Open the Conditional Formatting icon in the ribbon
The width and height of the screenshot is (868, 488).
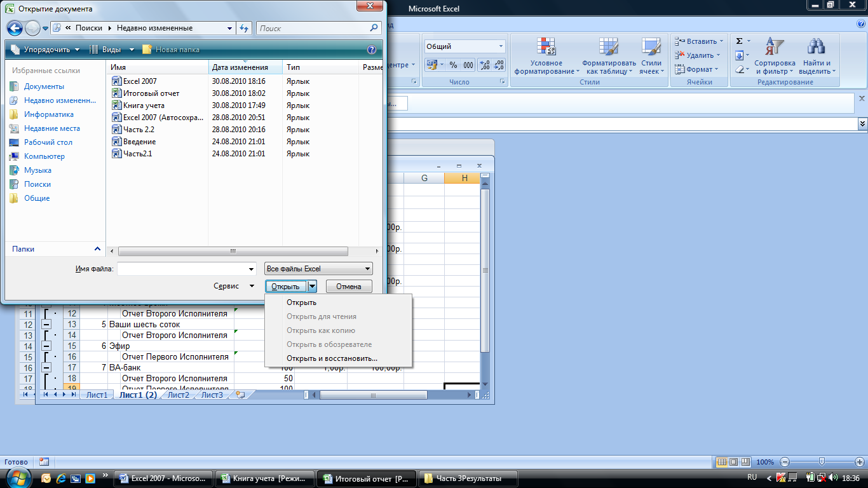[546, 47]
